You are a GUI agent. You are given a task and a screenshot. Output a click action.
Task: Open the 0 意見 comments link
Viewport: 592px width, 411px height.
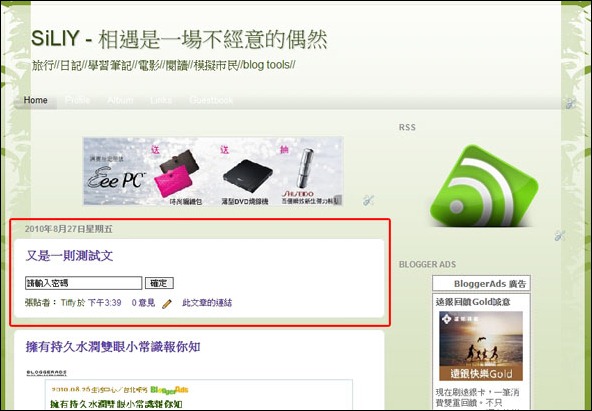pyautogui.click(x=143, y=303)
